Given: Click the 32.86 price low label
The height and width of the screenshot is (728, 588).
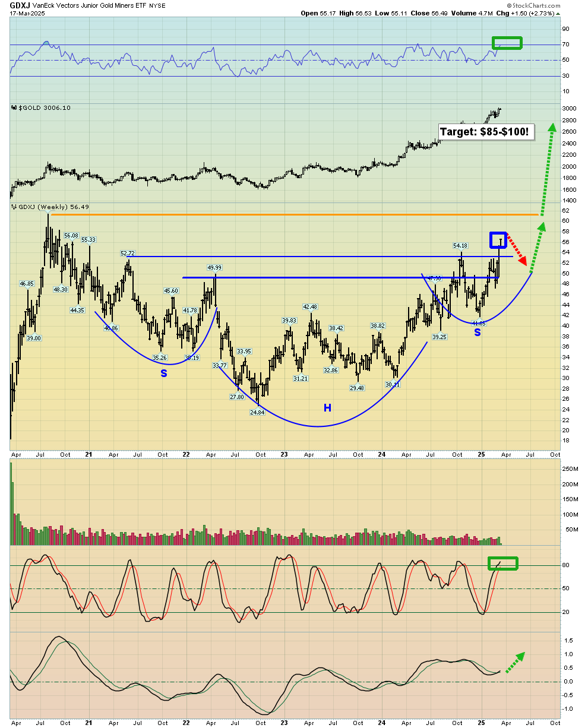Looking at the screenshot, I should 330,370.
